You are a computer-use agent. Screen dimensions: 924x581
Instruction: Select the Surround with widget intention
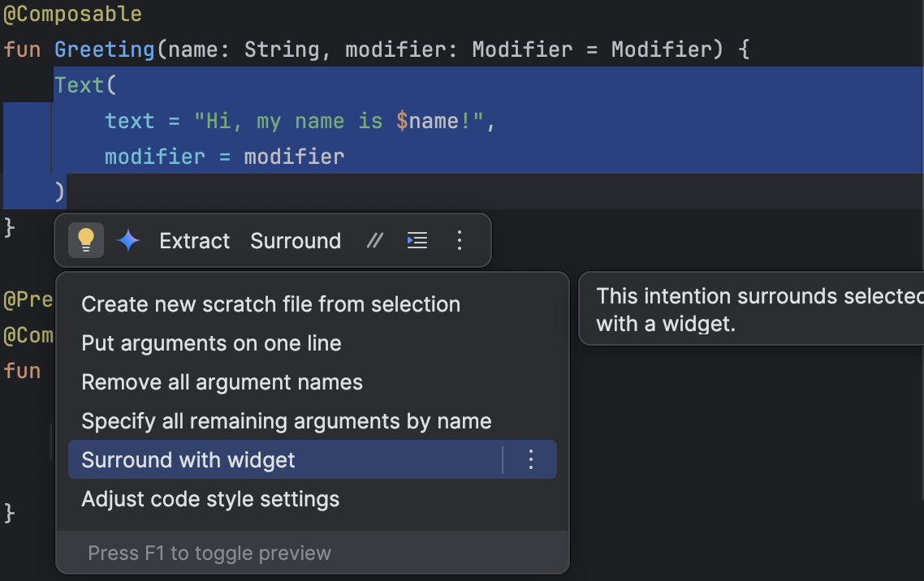[x=188, y=460]
